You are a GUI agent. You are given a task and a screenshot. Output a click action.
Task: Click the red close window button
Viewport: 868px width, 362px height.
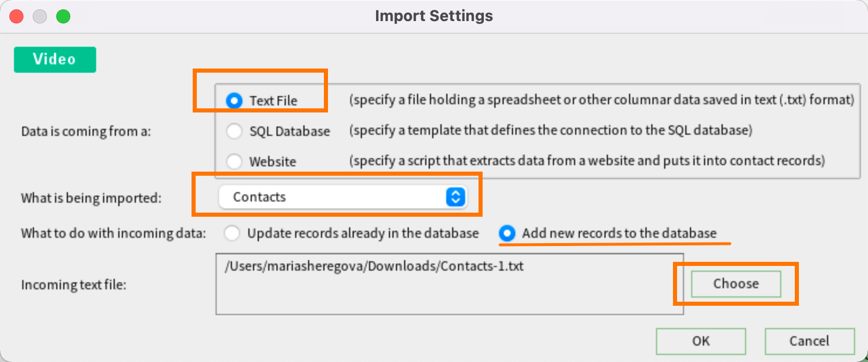coord(16,16)
